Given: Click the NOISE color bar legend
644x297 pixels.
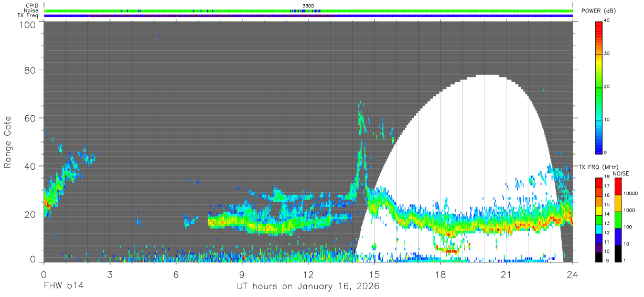Looking at the screenshot, I should pos(618,220).
